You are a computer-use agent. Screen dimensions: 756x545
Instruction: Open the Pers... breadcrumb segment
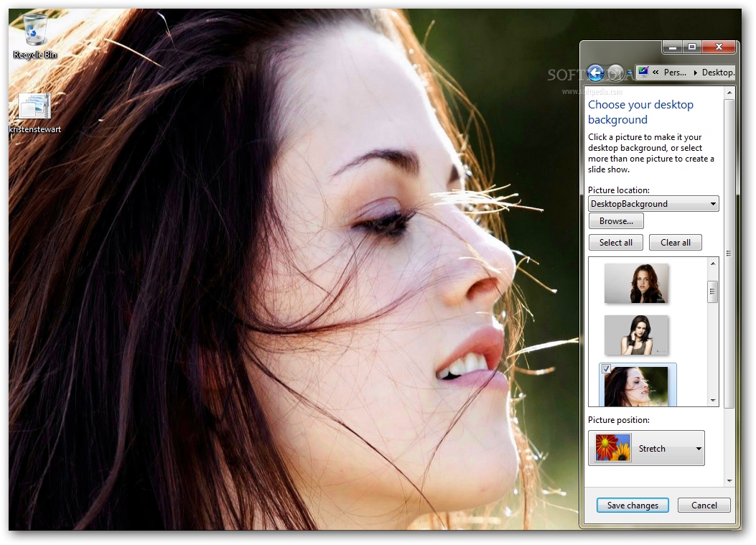pyautogui.click(x=675, y=73)
